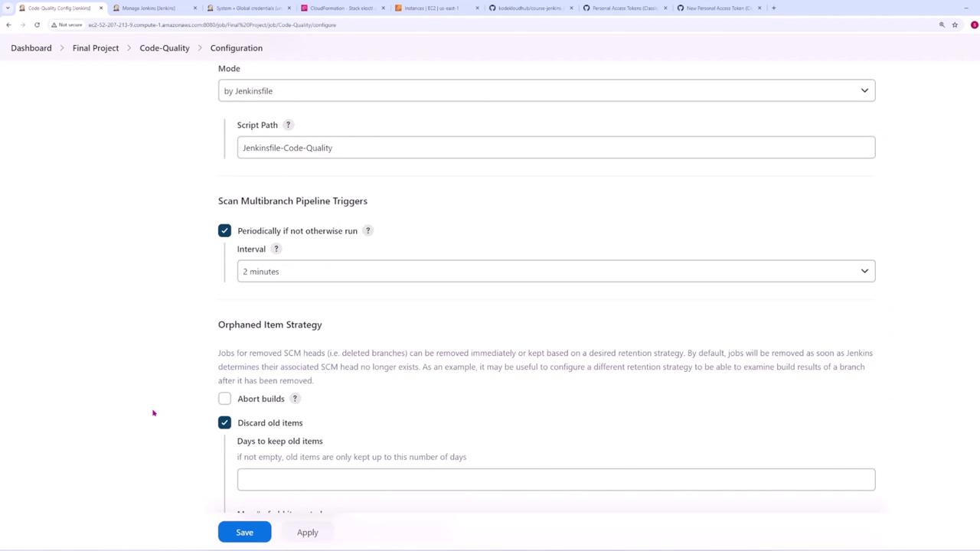Viewport: 980px width, 551px height.
Task: Click the Scan Multibranch Pipeline Triggers heading
Action: click(x=292, y=201)
